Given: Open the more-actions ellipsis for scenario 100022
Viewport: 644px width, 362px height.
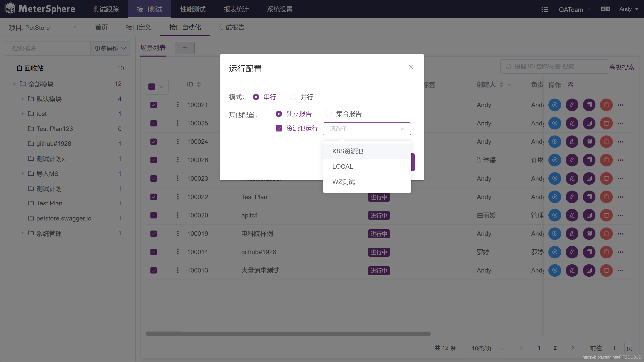Looking at the screenshot, I should pyautogui.click(x=620, y=197).
